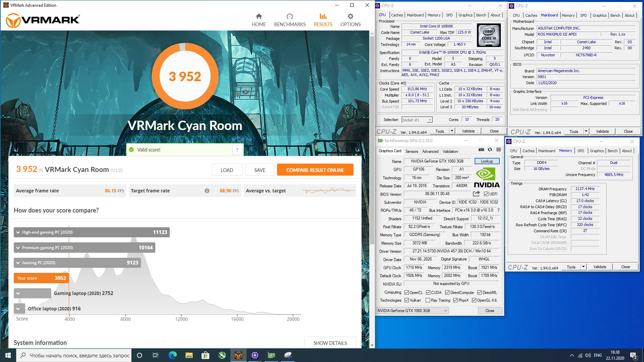Enable the Ray Tracing checkbox
644x362 pixels.
(428, 300)
